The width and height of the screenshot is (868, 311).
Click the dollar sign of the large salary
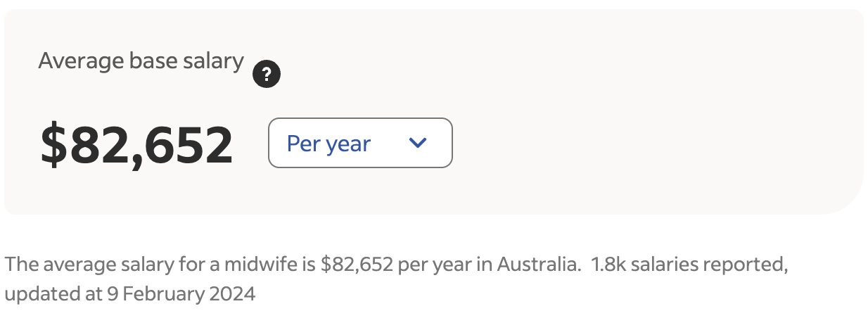tap(52, 144)
